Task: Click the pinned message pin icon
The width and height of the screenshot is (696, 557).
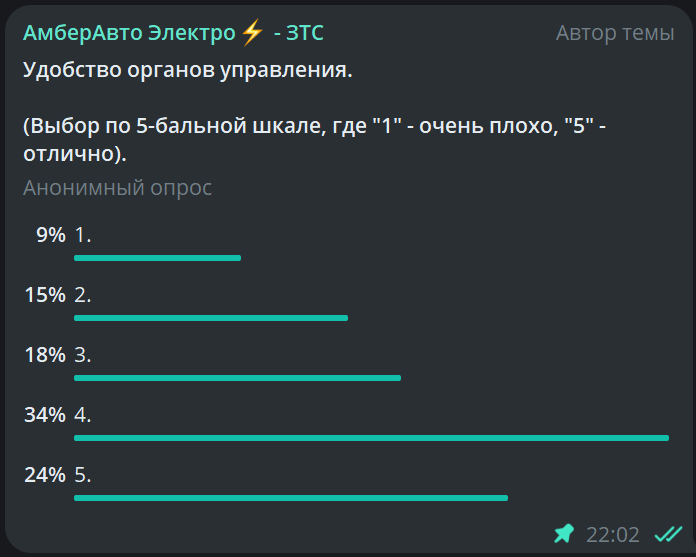Action: coord(564,533)
